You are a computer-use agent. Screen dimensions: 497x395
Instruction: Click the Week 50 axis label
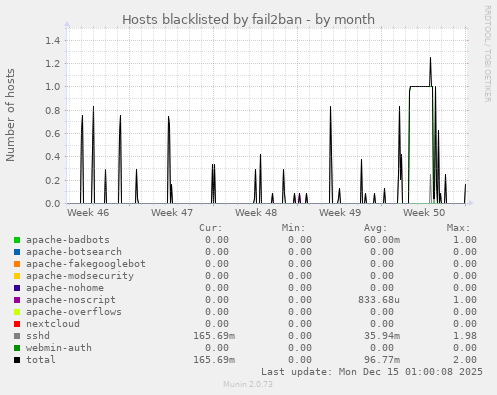coord(424,213)
